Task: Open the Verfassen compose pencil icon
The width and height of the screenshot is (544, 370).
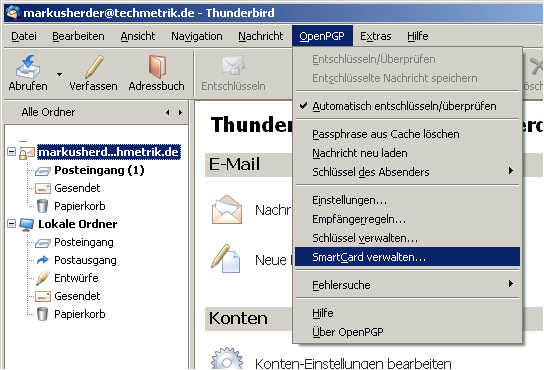Action: click(94, 67)
